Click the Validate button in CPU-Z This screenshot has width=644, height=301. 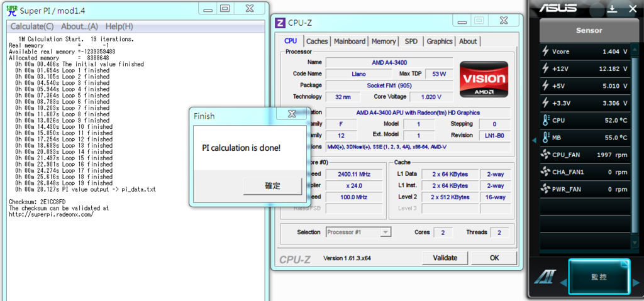point(445,258)
